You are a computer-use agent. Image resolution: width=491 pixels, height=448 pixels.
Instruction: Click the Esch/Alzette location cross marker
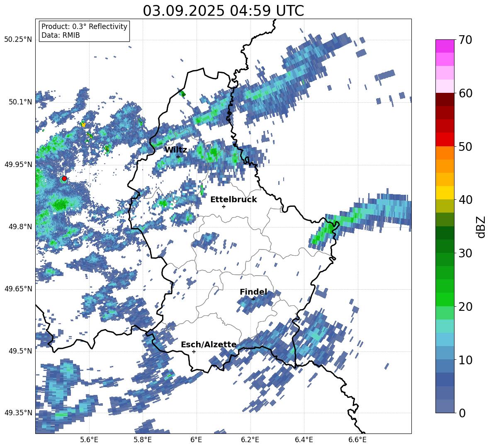click(194, 351)
